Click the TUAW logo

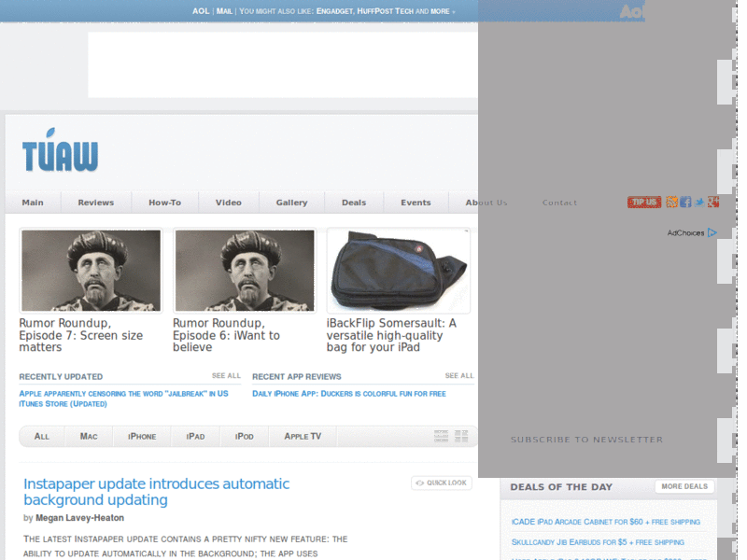pos(60,150)
